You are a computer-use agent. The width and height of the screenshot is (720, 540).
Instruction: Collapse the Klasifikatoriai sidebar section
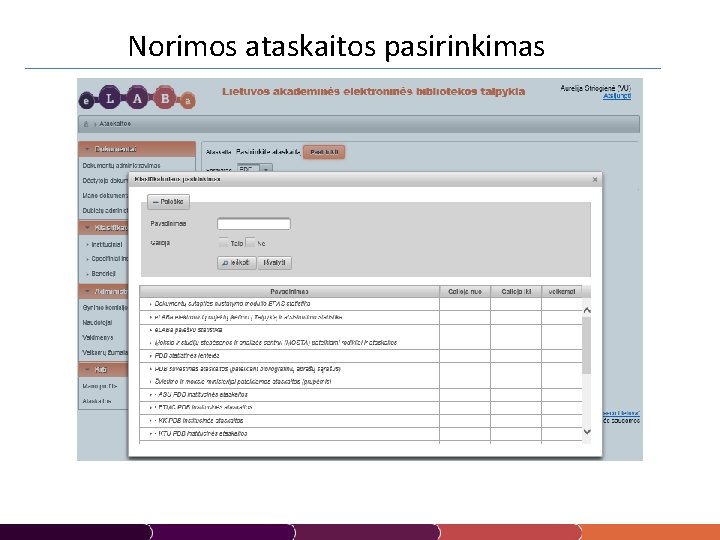click(104, 228)
